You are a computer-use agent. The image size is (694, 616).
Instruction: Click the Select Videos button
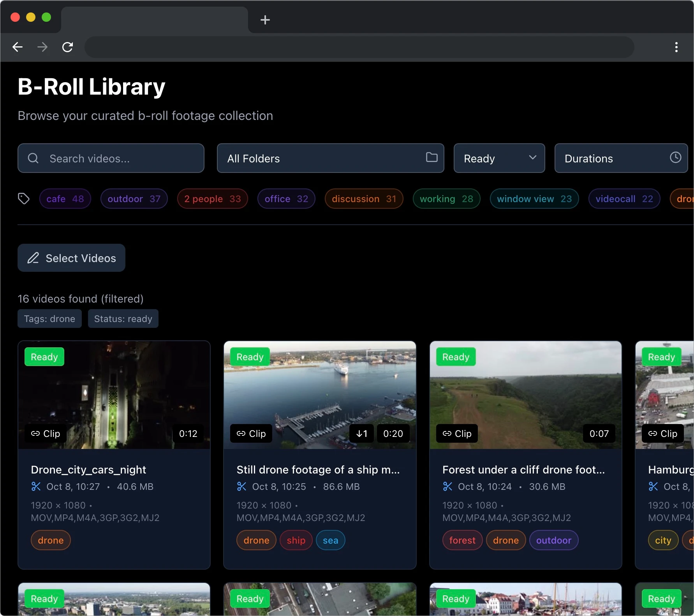[x=71, y=258]
